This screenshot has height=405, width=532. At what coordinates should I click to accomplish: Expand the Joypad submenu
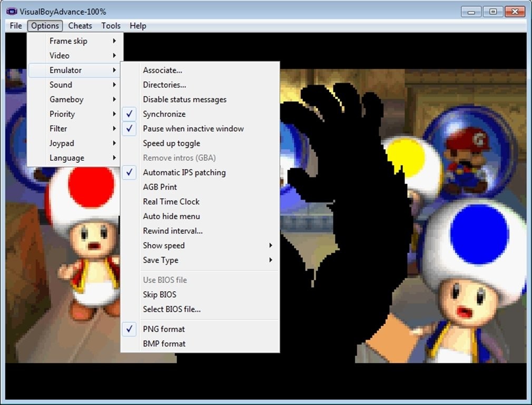(x=74, y=143)
